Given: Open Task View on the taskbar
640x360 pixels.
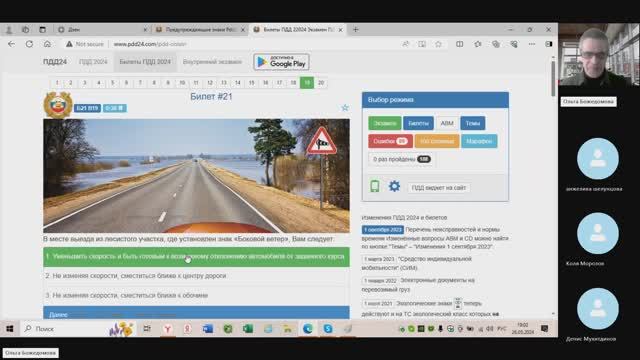Looking at the screenshot, I should coord(147,329).
